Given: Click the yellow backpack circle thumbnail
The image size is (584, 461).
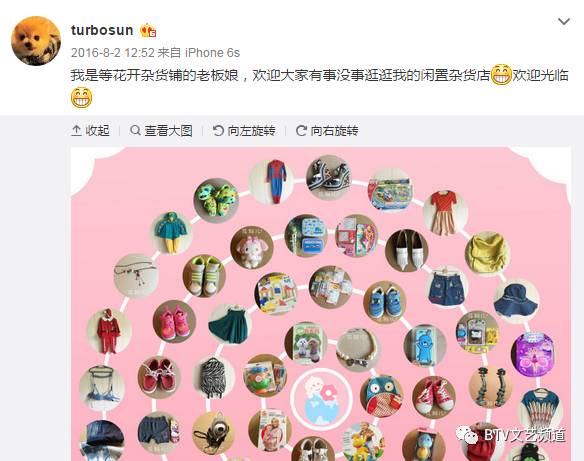Looking at the screenshot, I should (487, 253).
